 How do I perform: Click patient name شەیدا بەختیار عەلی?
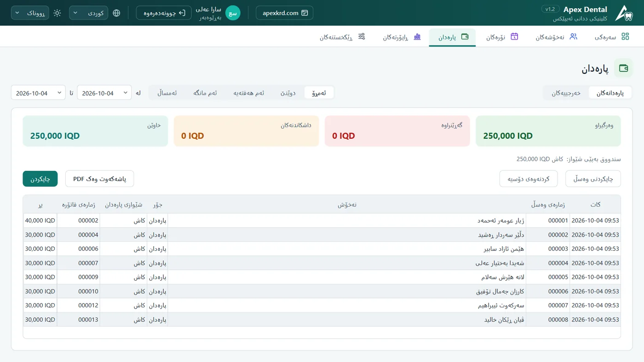[x=500, y=263]
